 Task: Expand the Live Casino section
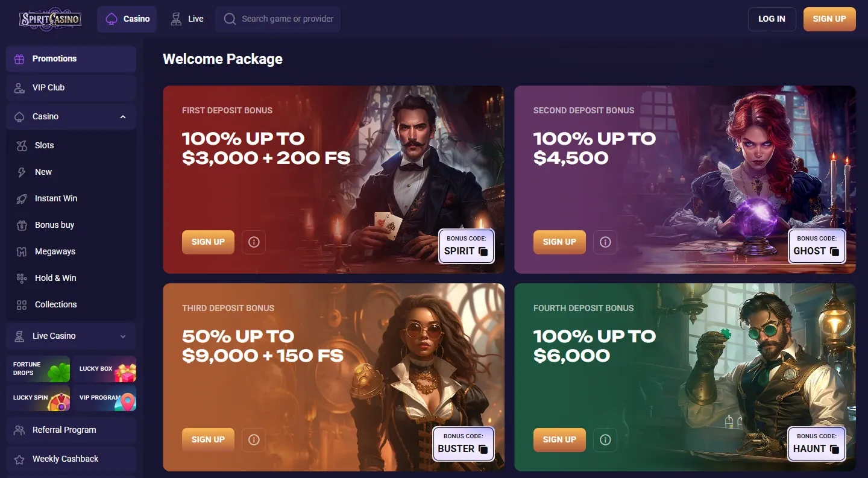tap(123, 336)
